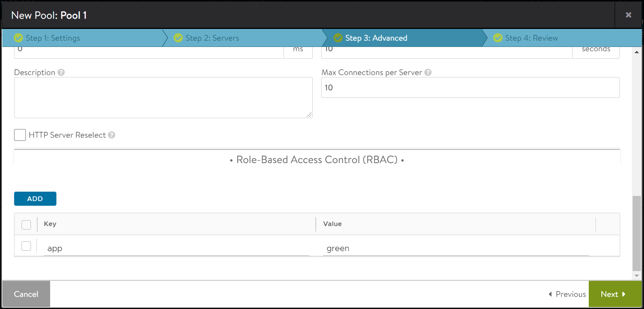Toggle select-all checkbox in Key header
Viewport: 644px width, 309px height.
pos(26,225)
